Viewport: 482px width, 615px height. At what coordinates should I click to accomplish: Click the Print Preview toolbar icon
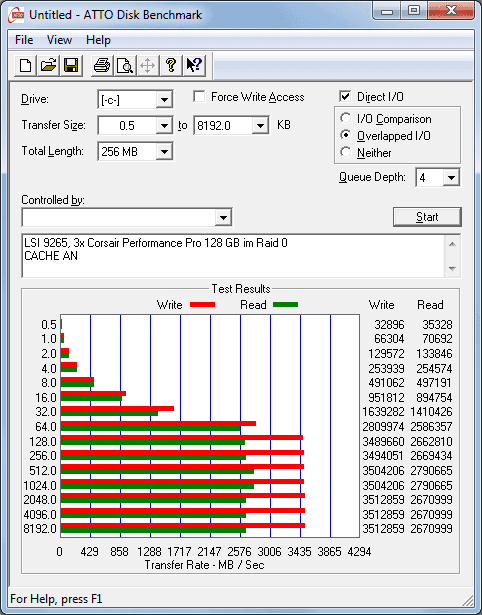pos(125,65)
